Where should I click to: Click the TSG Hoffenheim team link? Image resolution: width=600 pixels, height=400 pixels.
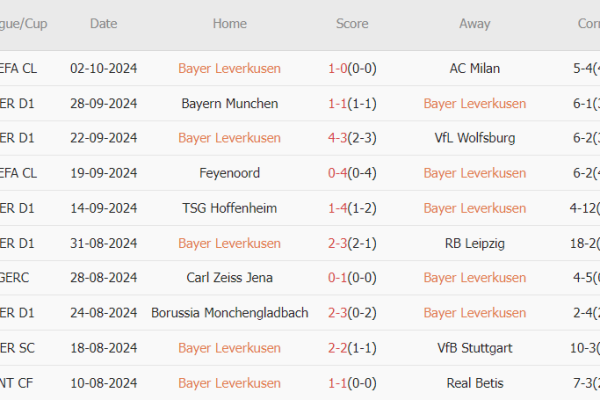click(230, 208)
